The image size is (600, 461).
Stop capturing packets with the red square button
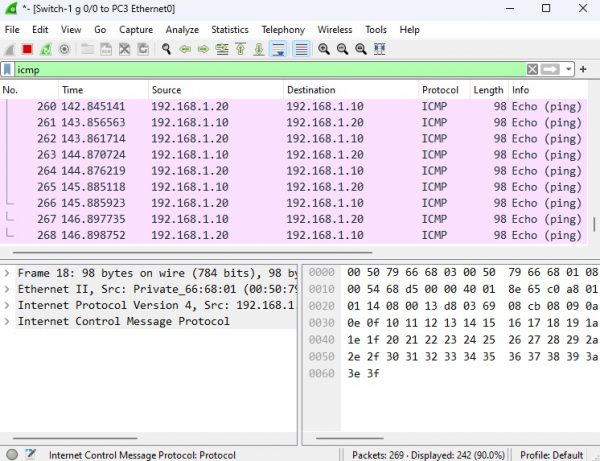click(x=27, y=49)
